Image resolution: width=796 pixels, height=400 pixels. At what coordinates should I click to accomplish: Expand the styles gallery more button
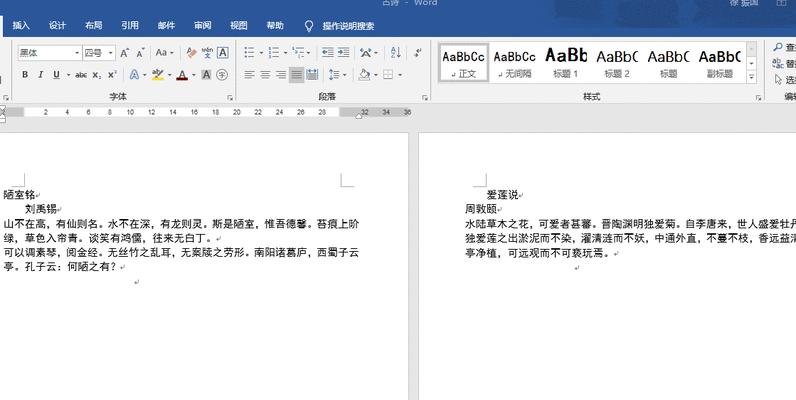[752, 77]
